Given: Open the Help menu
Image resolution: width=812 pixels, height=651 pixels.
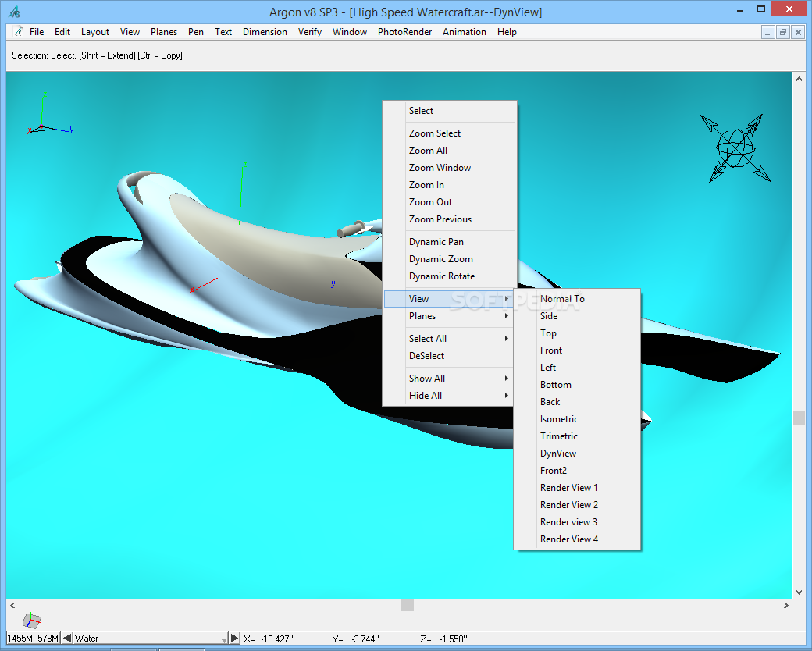Looking at the screenshot, I should [x=507, y=31].
